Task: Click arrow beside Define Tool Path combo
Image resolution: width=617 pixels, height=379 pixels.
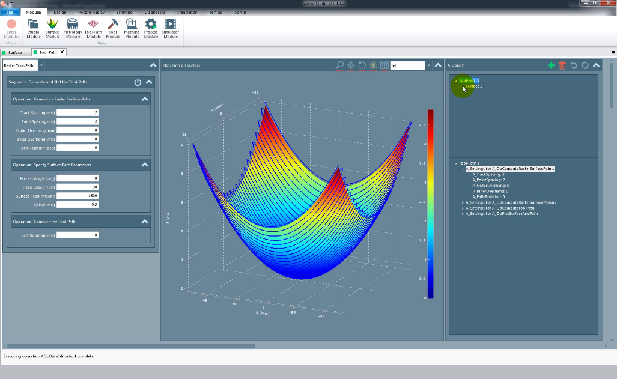Action: coord(41,65)
